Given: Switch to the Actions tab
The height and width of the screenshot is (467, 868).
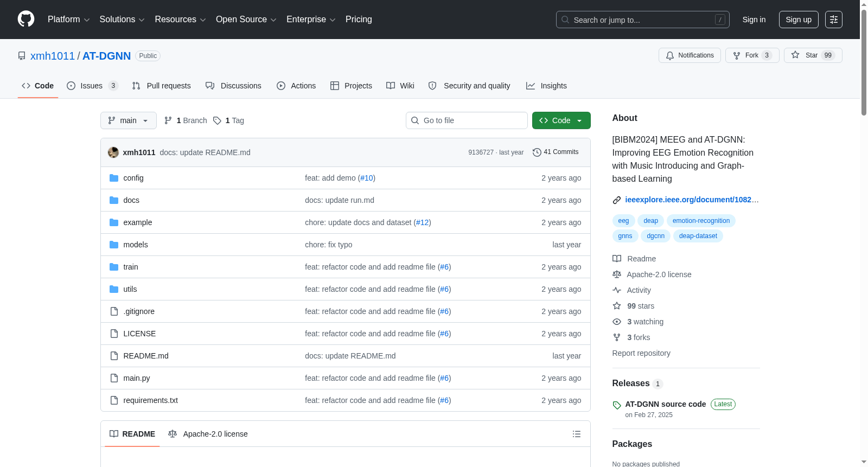Looking at the screenshot, I should 296,86.
